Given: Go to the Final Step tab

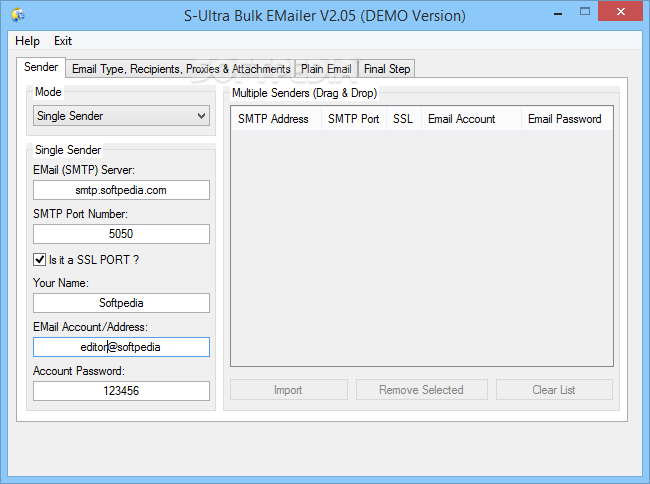Looking at the screenshot, I should (387, 69).
